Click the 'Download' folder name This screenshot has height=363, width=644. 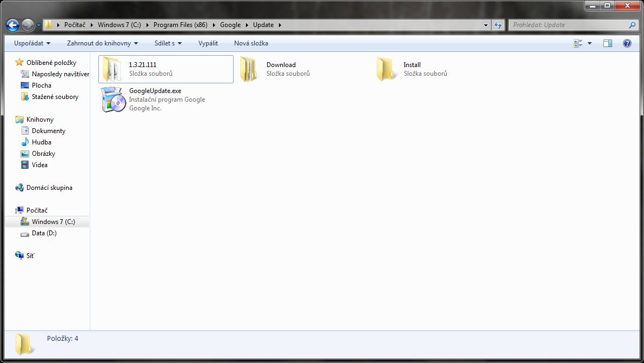coord(281,64)
